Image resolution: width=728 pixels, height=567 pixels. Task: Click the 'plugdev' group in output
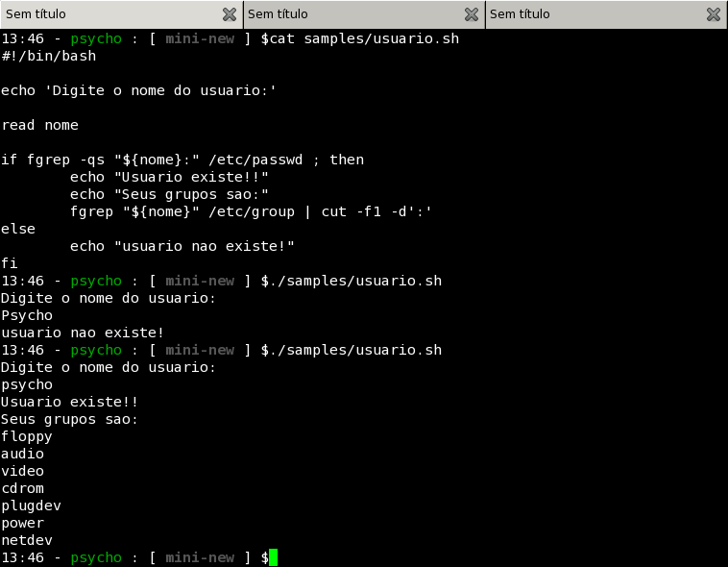32,505
